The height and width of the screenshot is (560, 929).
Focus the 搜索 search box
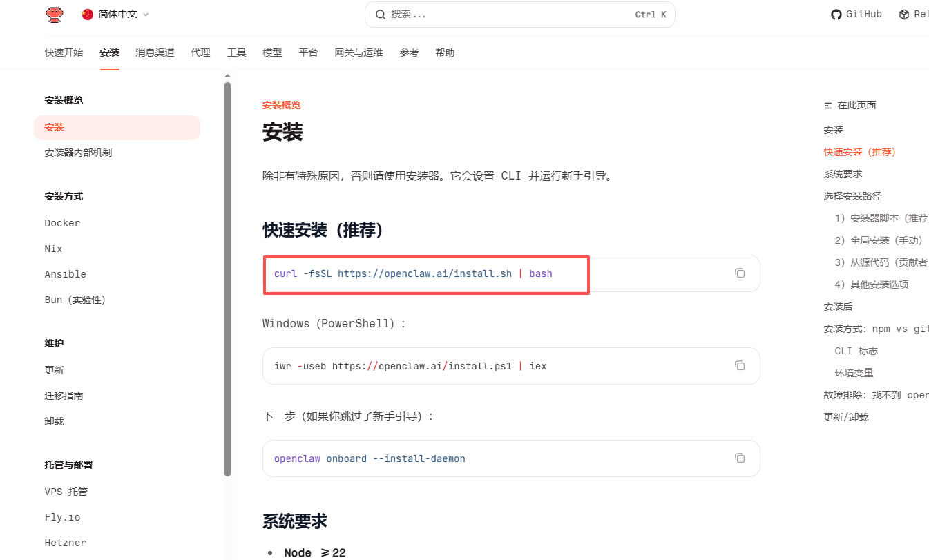519,15
